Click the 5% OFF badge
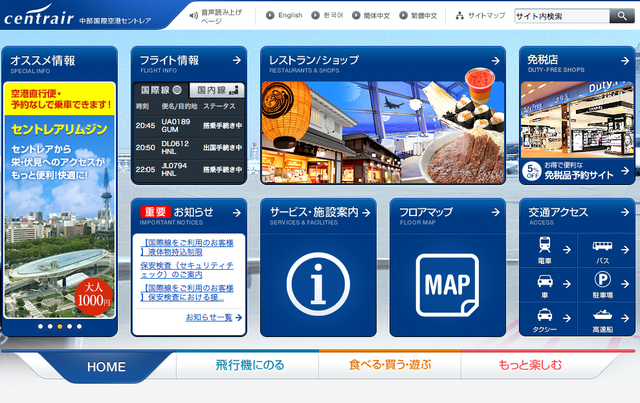This screenshot has height=403, width=640. coord(532,171)
